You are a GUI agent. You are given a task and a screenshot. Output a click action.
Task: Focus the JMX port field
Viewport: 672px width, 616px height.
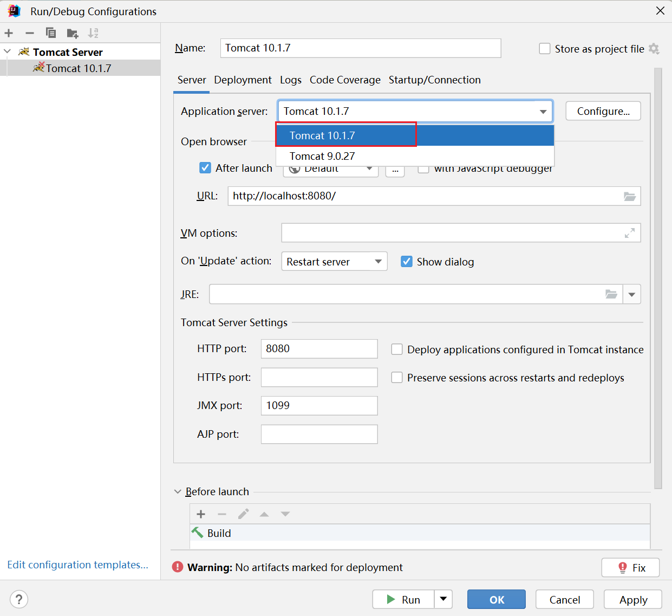tap(319, 405)
